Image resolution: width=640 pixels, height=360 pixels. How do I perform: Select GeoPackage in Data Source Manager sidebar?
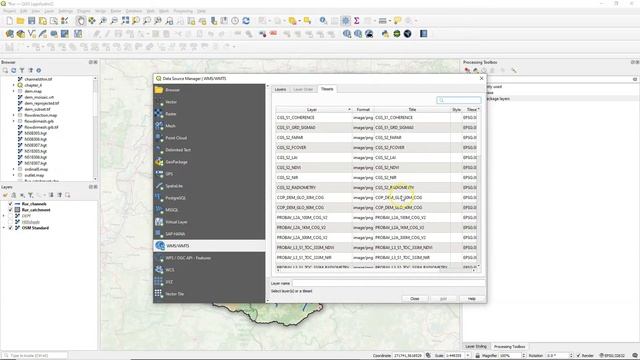point(209,162)
